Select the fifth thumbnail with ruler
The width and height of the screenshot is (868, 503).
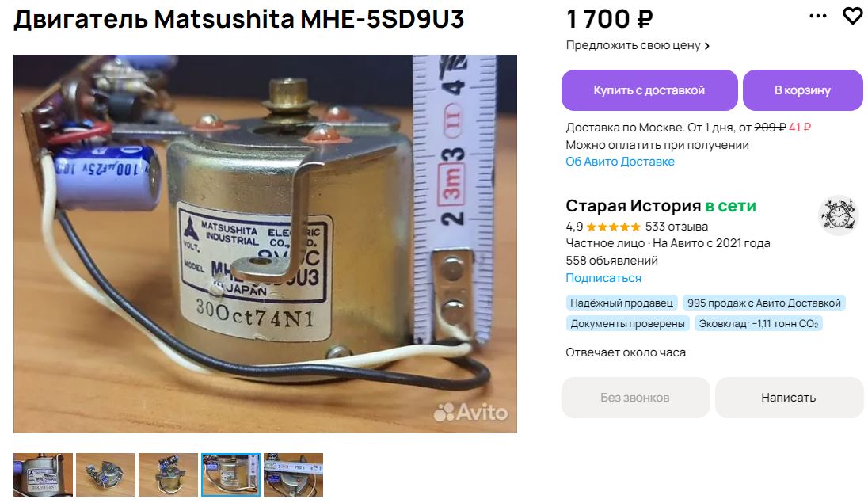coord(293,474)
